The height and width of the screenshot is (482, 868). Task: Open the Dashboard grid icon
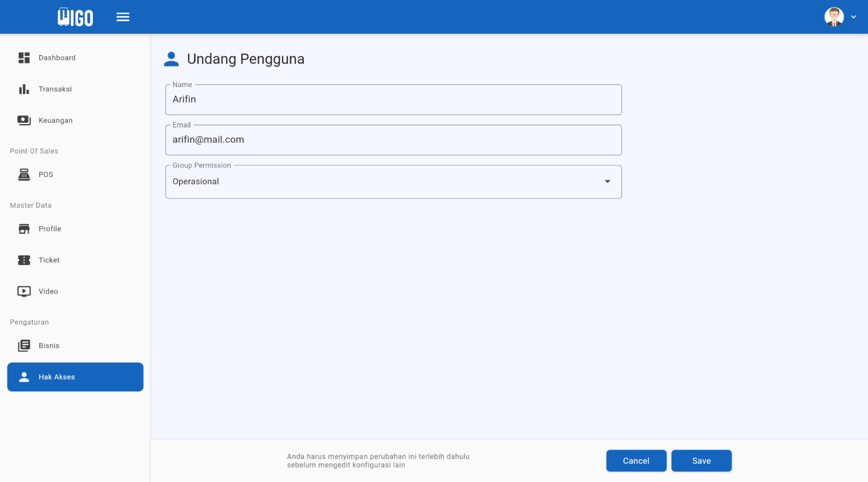click(x=24, y=58)
